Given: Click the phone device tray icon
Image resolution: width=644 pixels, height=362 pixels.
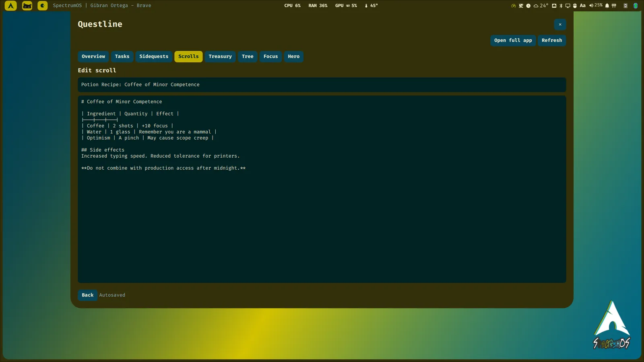Looking at the screenshot, I should pos(625,6).
